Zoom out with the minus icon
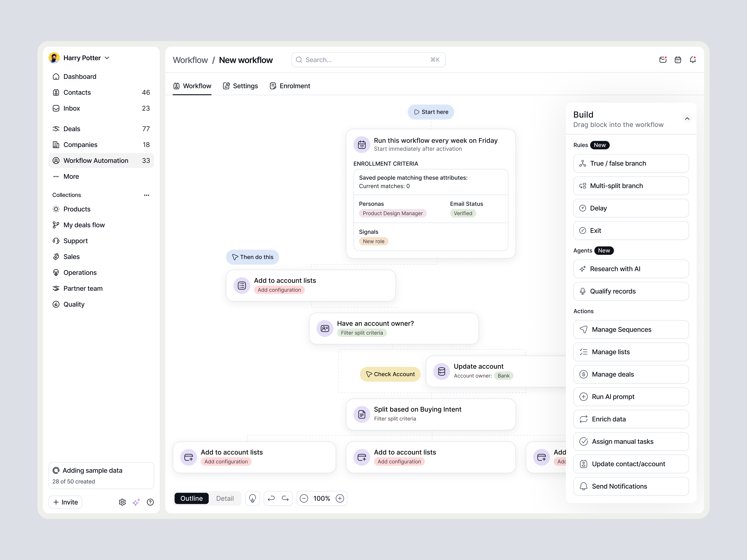Screen dimensions: 747x560 304,498
